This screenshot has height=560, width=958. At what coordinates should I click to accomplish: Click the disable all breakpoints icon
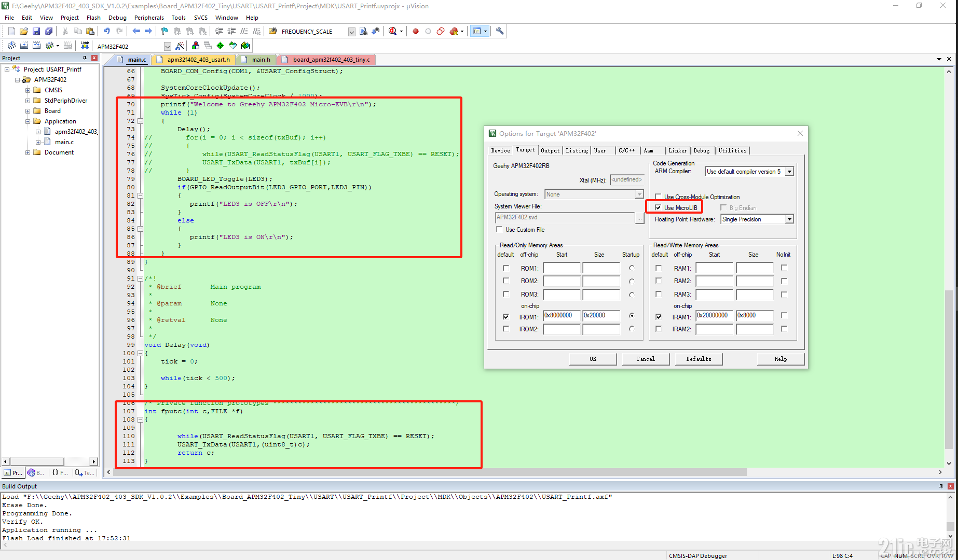pos(441,31)
